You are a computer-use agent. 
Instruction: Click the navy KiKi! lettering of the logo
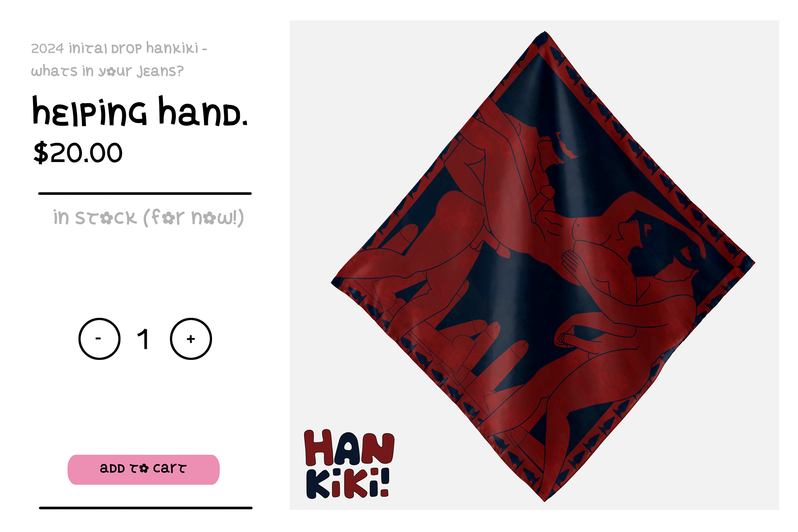[x=348, y=483]
